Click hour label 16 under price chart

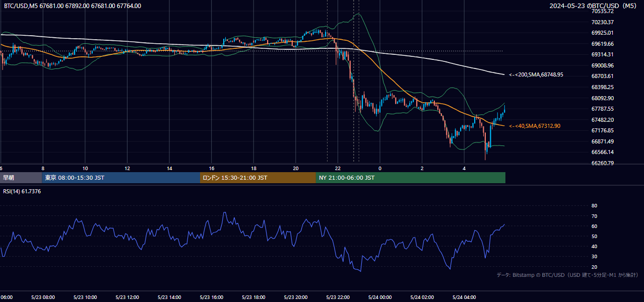tap(212, 168)
